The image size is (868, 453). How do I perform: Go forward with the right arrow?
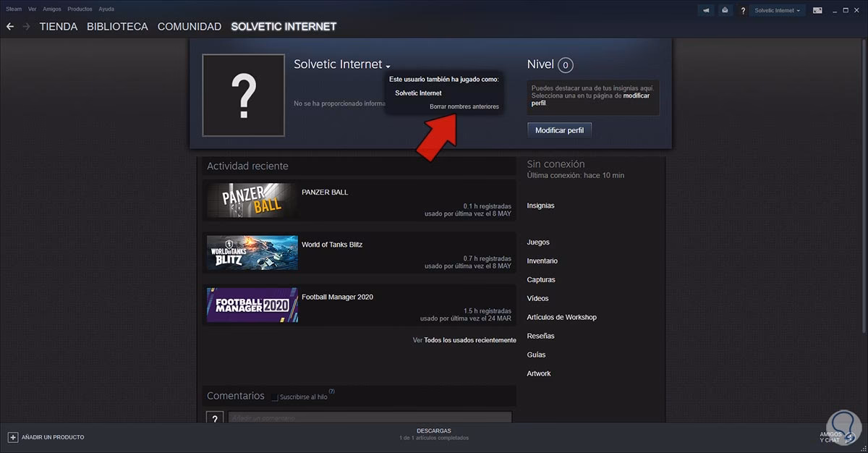click(27, 26)
